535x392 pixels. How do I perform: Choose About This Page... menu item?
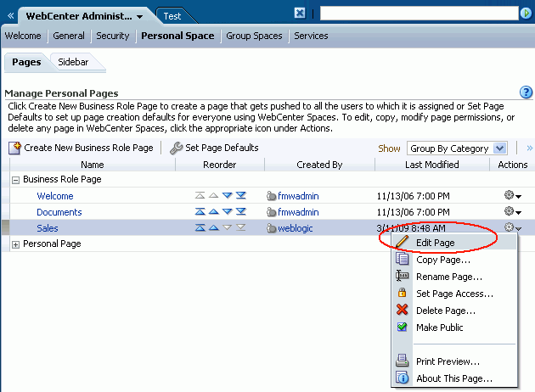tap(453, 378)
